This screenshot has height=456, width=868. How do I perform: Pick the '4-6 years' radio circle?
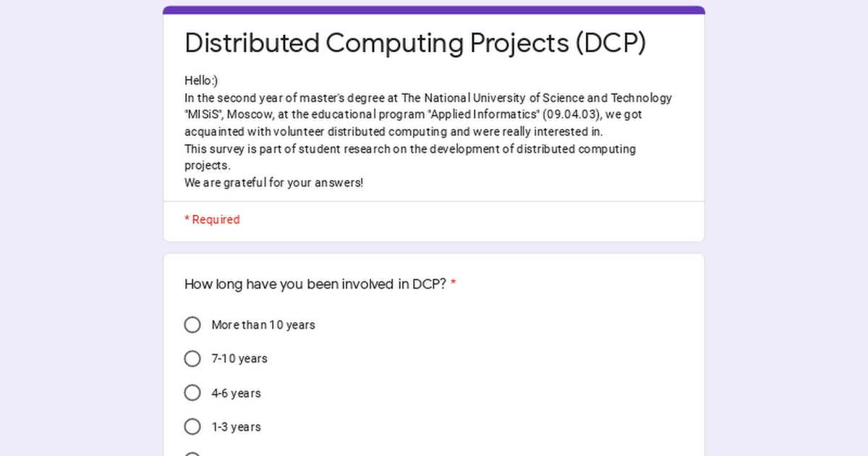[192, 393]
